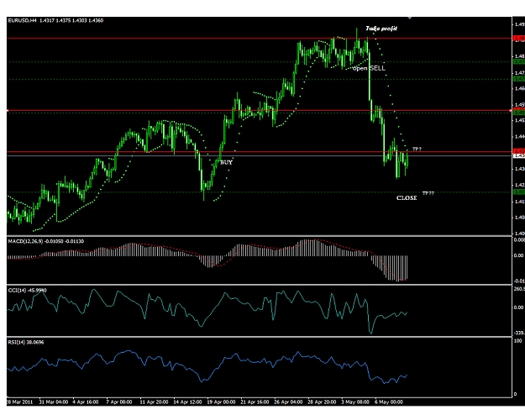Select the 'Take profit' text annotation

click(x=381, y=29)
